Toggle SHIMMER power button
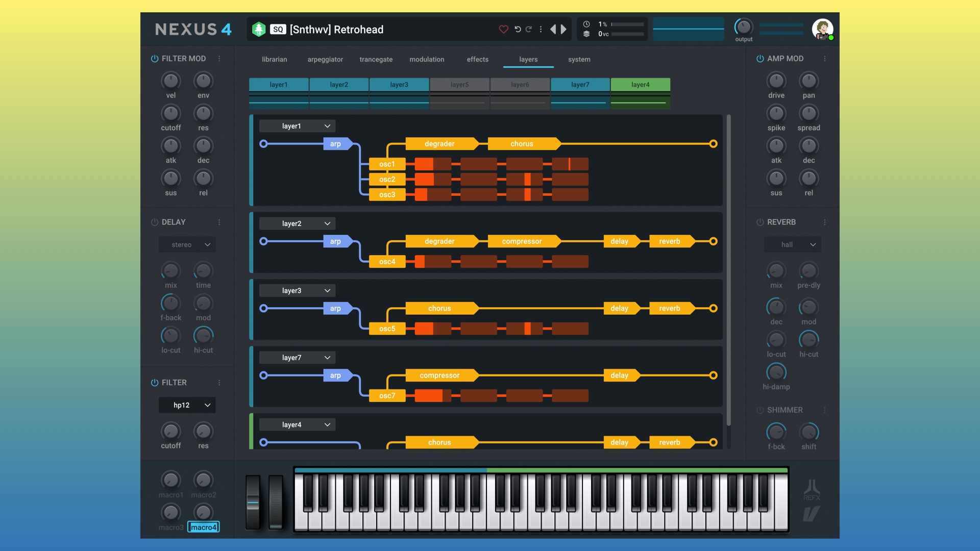Viewport: 980px width, 551px height. (x=760, y=410)
